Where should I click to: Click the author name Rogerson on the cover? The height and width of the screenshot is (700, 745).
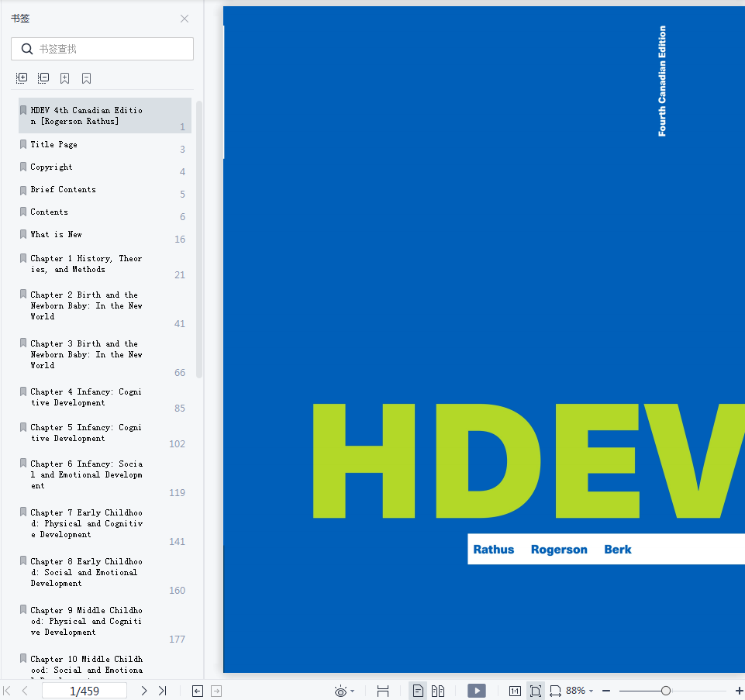coord(559,550)
